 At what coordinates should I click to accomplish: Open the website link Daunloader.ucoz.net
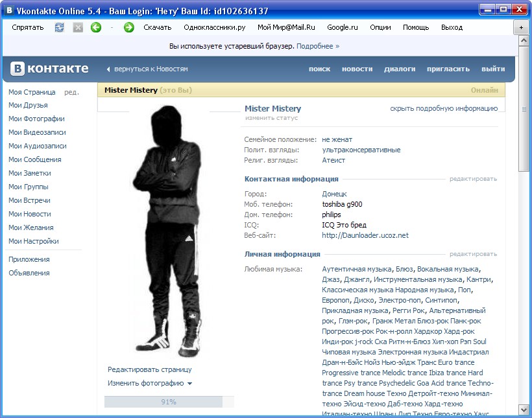coord(365,235)
